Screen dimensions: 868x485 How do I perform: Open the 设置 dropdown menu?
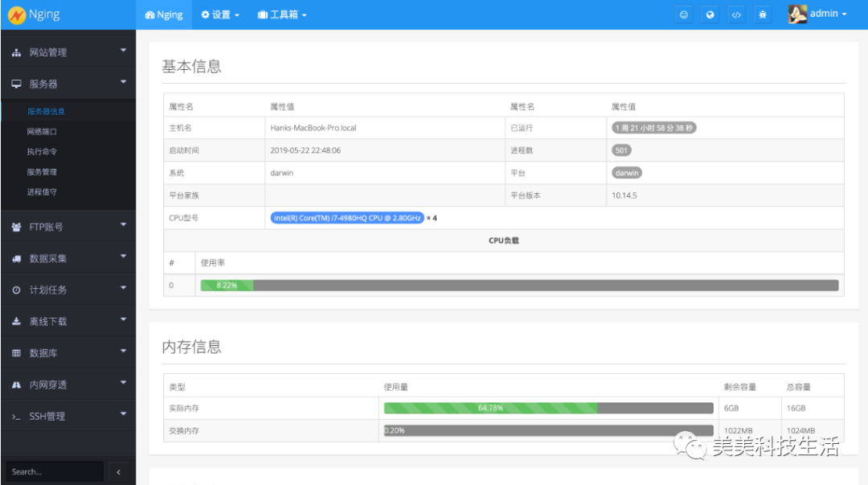(x=219, y=14)
